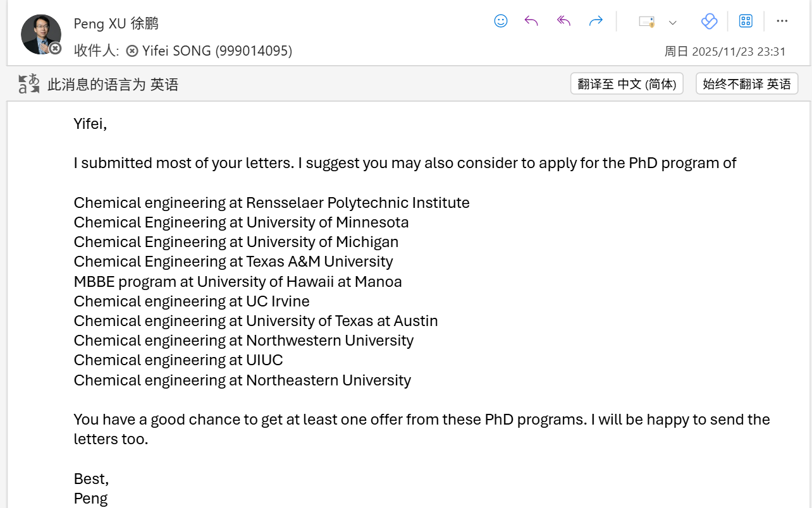The height and width of the screenshot is (508, 812).
Task: Open the apps grid icon
Action: (746, 21)
